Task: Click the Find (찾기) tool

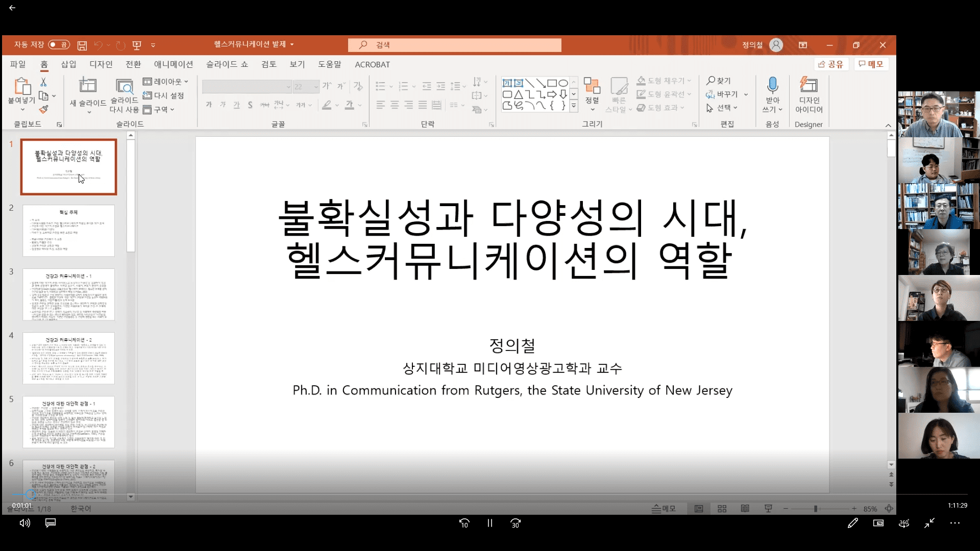Action: pos(719,81)
